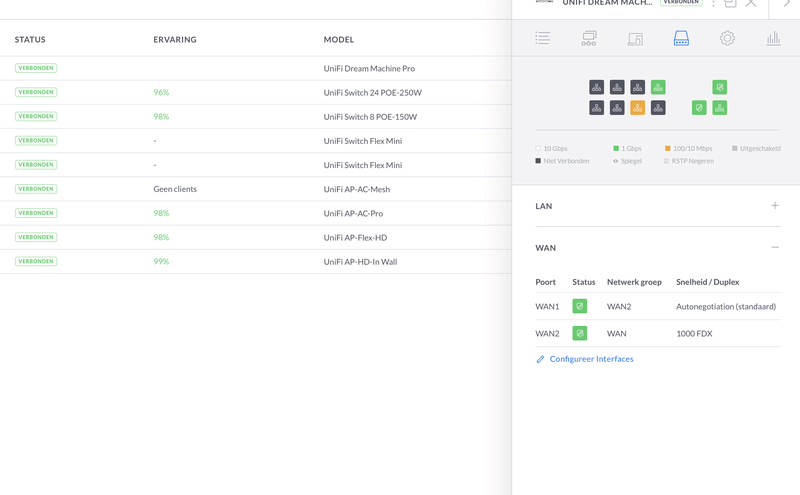800x495 pixels.
Task: Select the orange 100/10 Mbps port icon
Action: tap(638, 108)
